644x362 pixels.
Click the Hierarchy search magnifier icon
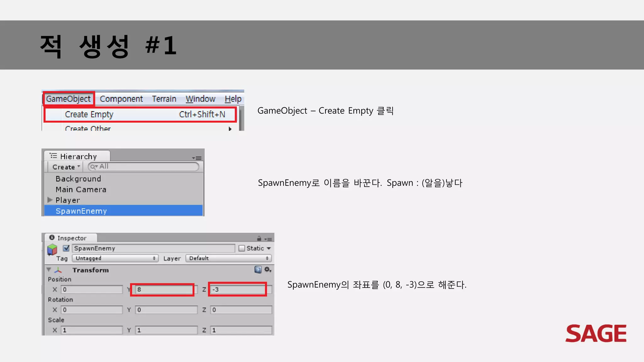click(x=94, y=167)
